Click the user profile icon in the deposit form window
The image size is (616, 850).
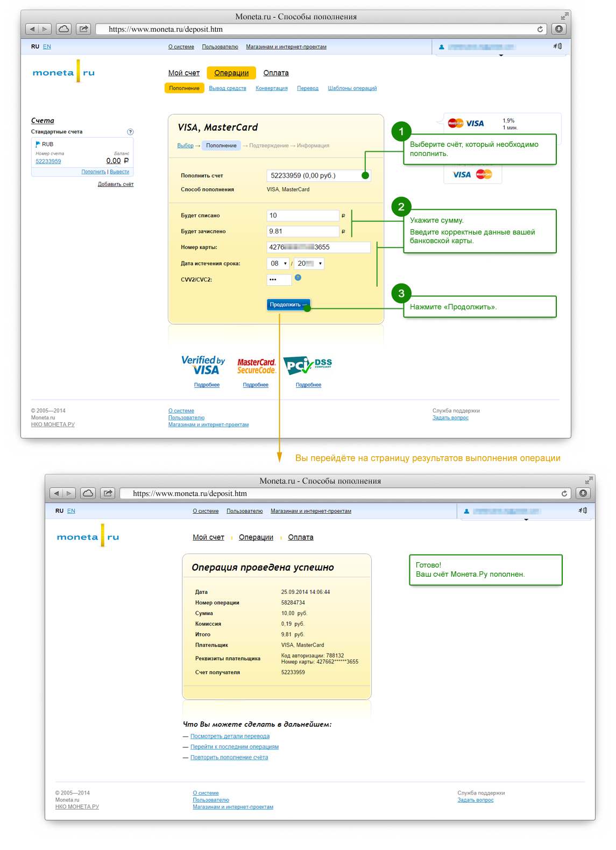(442, 47)
